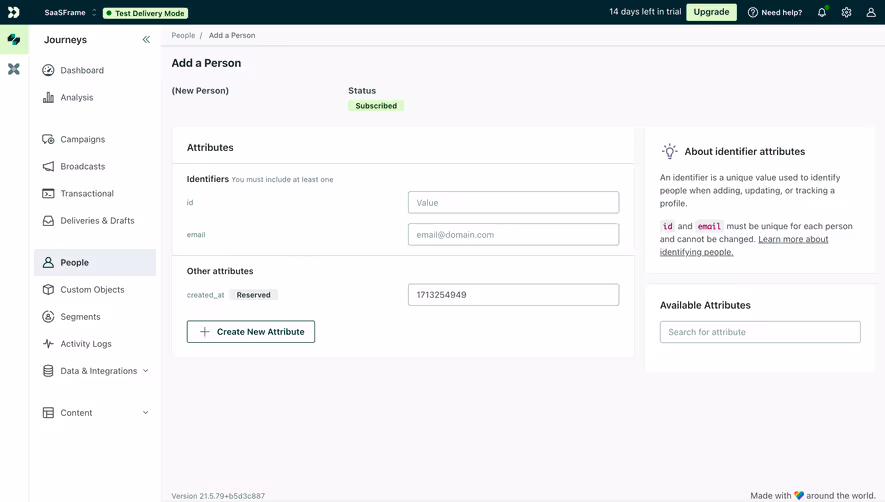
Task: Open notifications bell icon
Action: (822, 12)
